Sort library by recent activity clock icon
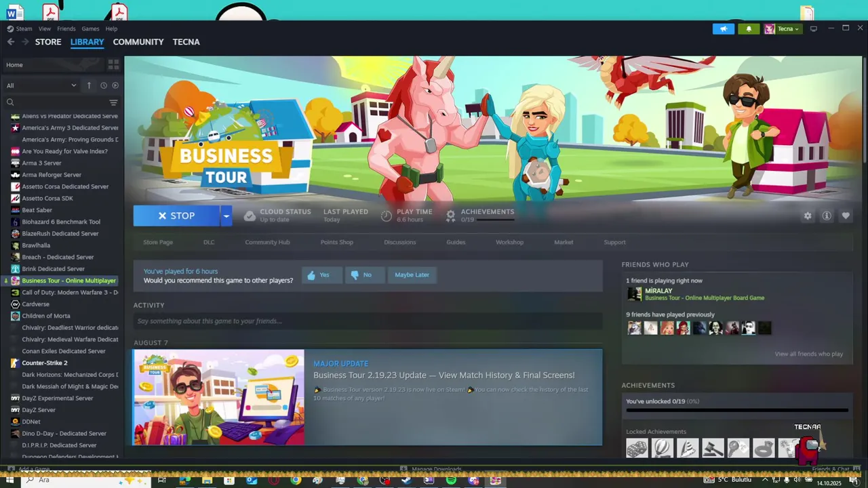Image resolution: width=868 pixels, height=488 pixels. [104, 85]
